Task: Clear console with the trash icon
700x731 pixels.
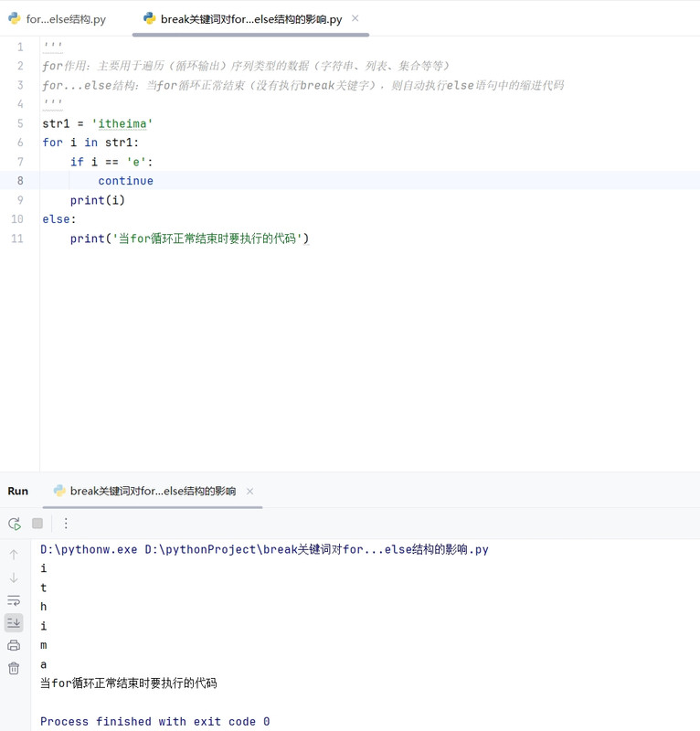Action: click(x=14, y=668)
